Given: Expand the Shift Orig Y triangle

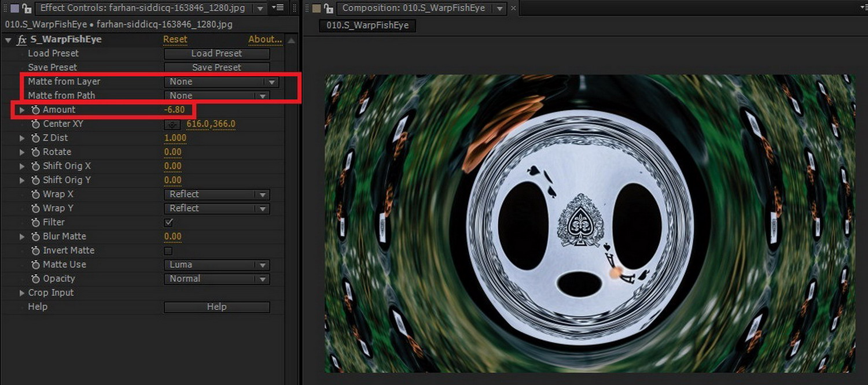Looking at the screenshot, I should (22, 180).
